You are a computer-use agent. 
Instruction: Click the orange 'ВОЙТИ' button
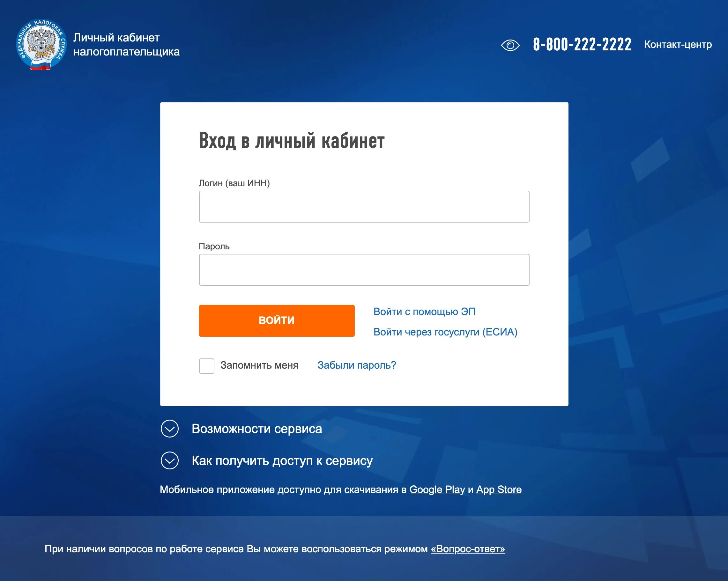coord(277,320)
